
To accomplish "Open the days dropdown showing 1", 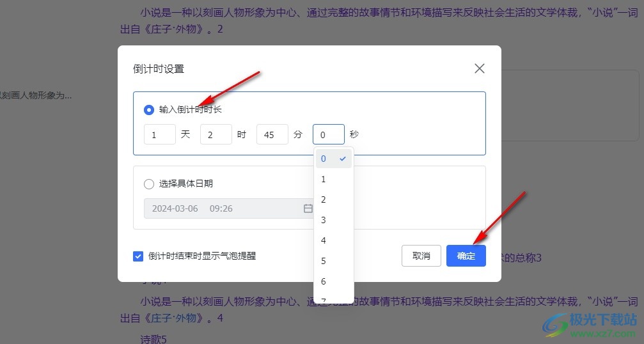I will pos(160,135).
